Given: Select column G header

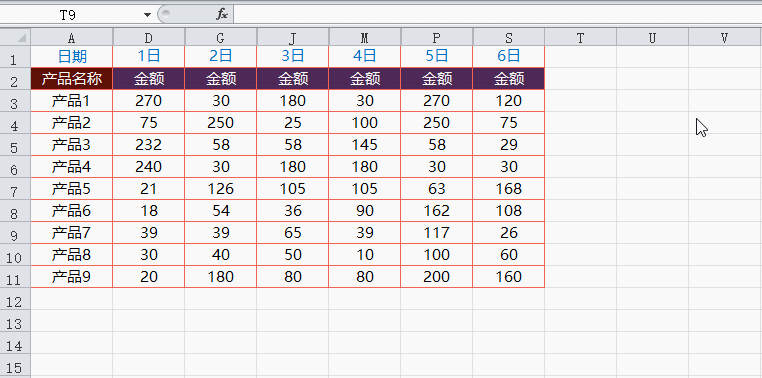Looking at the screenshot, I should 221,37.
